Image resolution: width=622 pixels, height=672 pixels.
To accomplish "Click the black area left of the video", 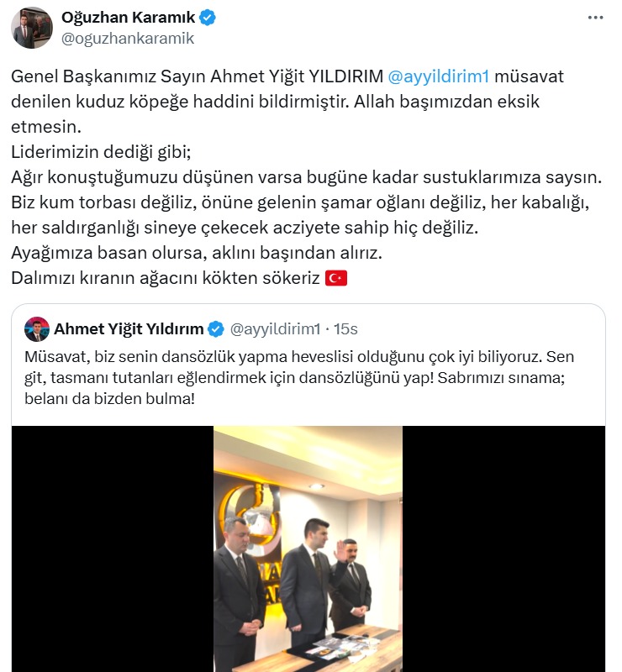I will coord(113,549).
